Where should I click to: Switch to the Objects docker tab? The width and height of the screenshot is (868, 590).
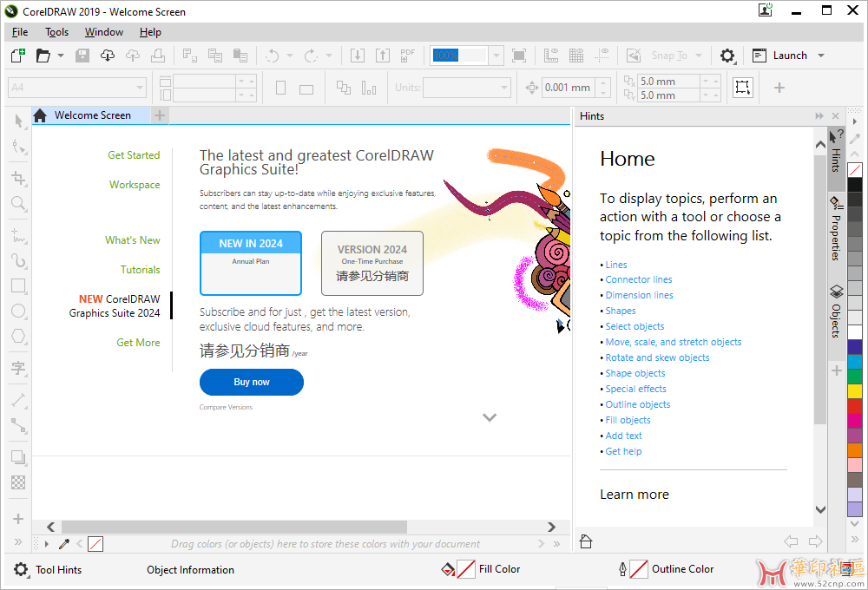(x=836, y=311)
